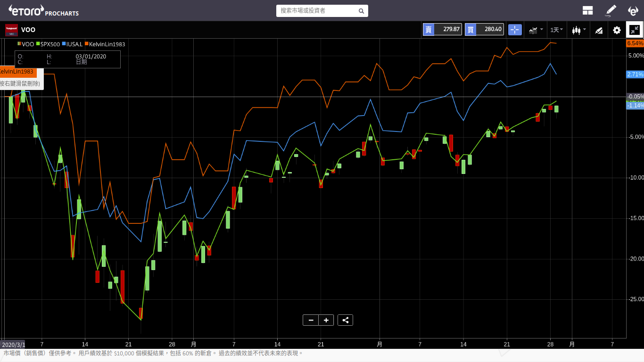Select the IUSA.L legend entry
644x362 pixels.
pos(72,44)
